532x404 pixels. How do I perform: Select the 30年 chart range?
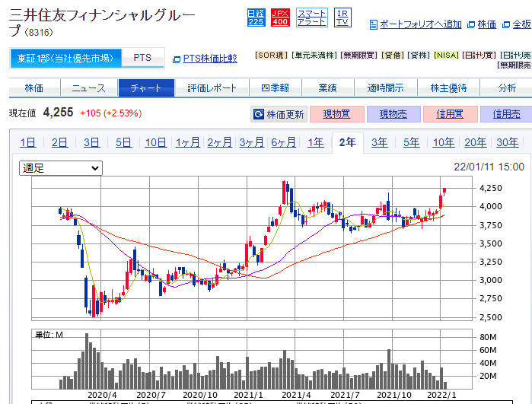(x=508, y=142)
